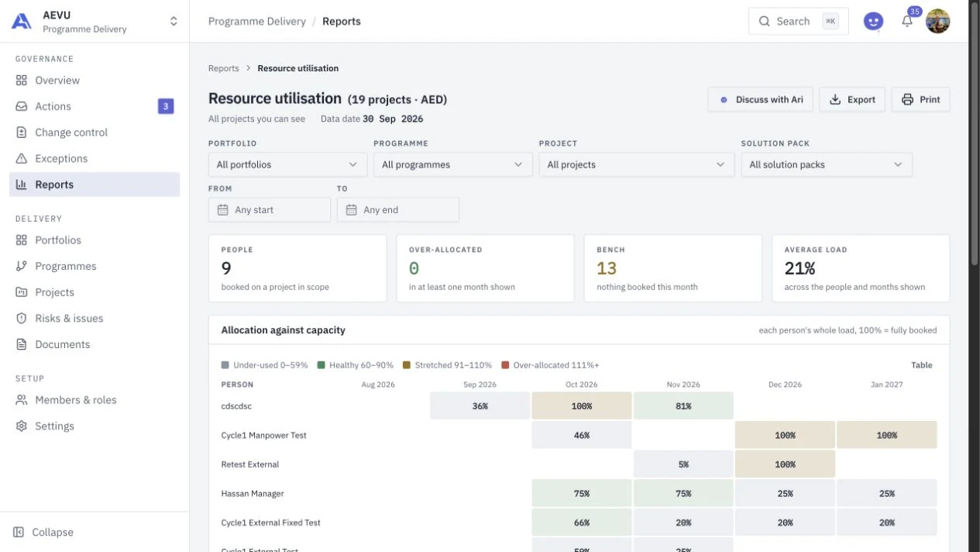This screenshot has width=980, height=552.
Task: Click the Portfolios grid icon
Action: [x=22, y=240]
